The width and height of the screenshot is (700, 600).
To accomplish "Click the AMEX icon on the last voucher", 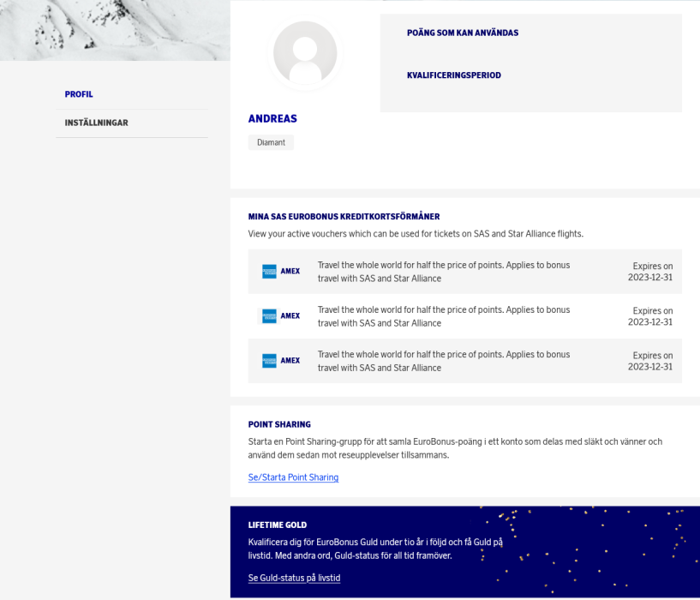I will point(280,361).
